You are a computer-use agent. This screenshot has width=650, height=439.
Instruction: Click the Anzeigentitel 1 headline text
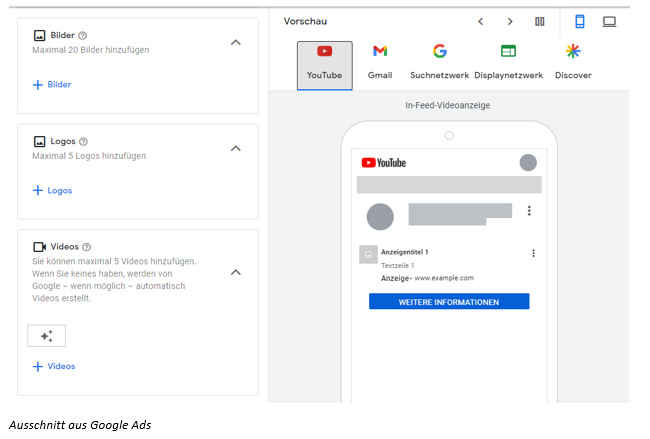[x=405, y=252]
